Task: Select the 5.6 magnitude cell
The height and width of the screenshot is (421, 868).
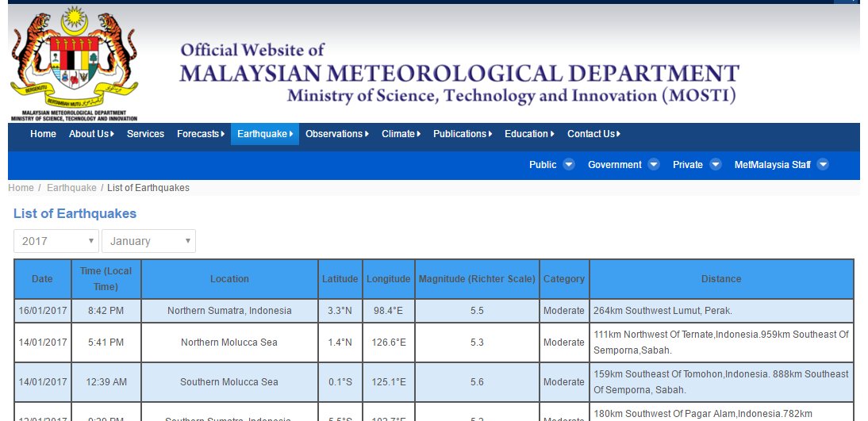Action: [477, 382]
